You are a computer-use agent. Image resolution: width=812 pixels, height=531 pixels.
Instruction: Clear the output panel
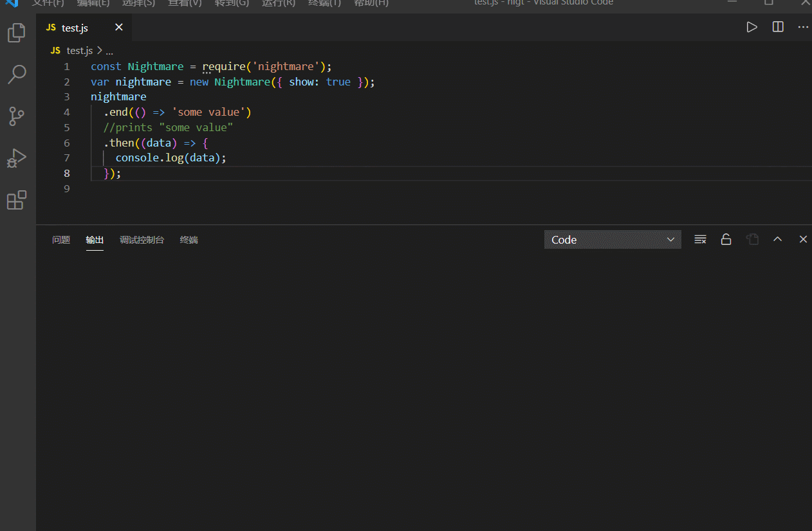pyautogui.click(x=701, y=239)
